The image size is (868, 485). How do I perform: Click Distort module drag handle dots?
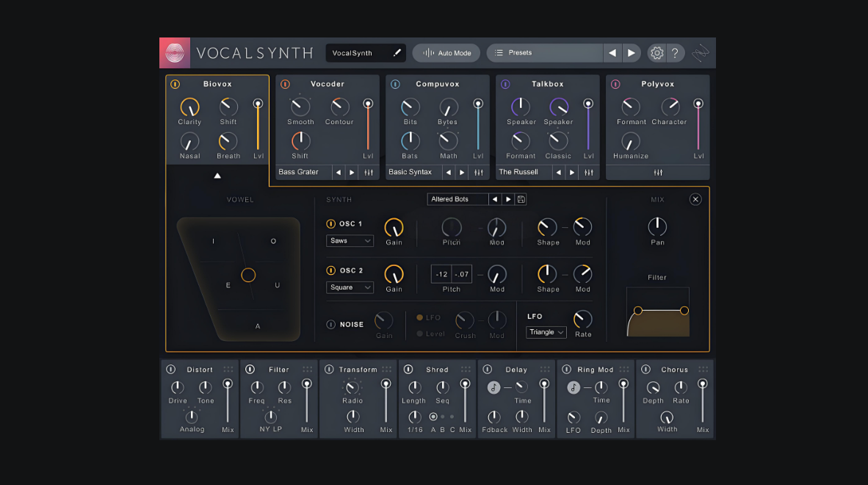228,370
